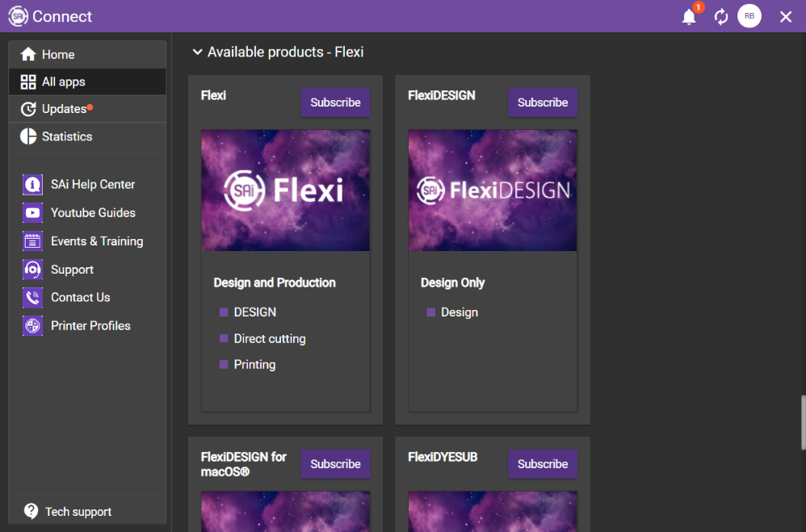Open Printer Profiles globe icon
Viewport: 806px width, 532px height.
click(31, 325)
